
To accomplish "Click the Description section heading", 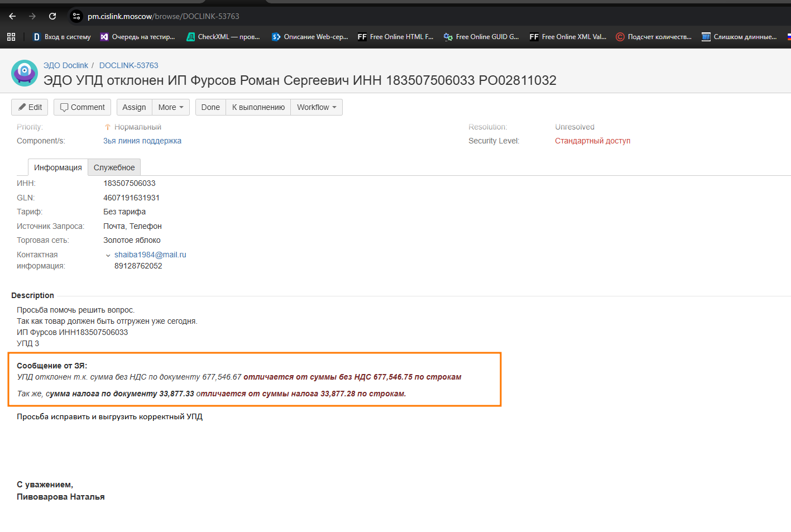I will point(32,295).
